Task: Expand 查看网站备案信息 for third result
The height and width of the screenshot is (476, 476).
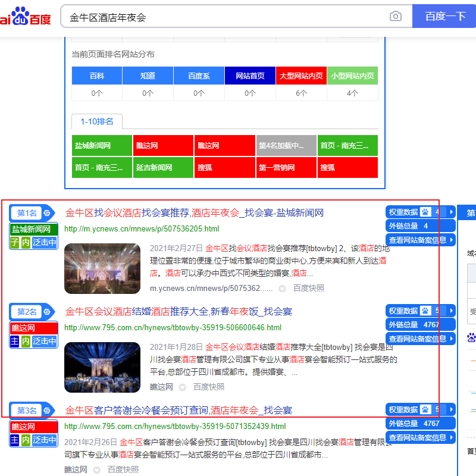Action: coord(421,437)
